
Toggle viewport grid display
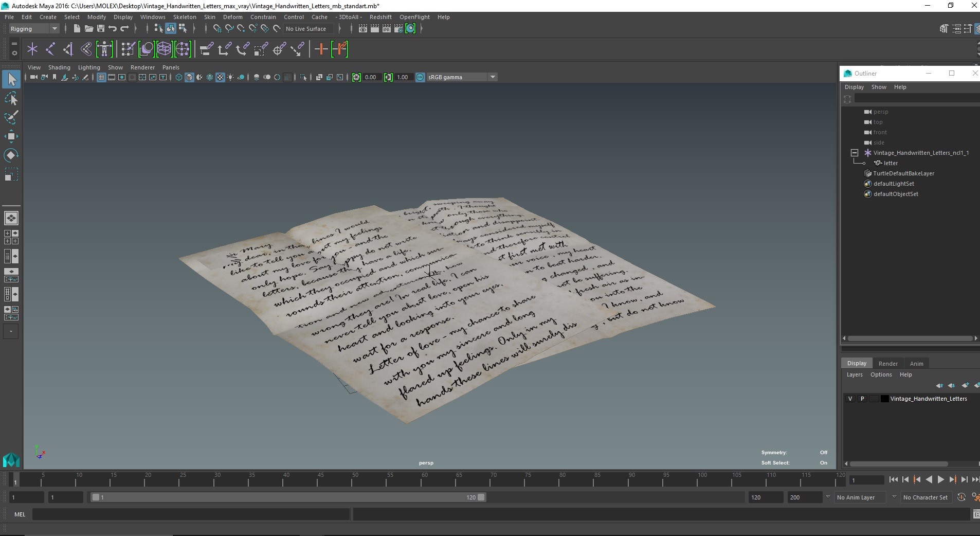(101, 77)
